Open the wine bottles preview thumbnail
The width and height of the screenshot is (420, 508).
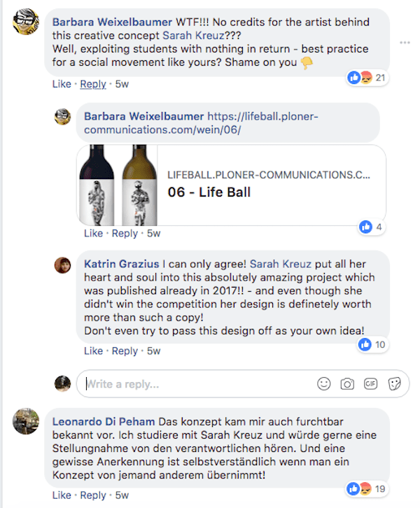coord(118,185)
